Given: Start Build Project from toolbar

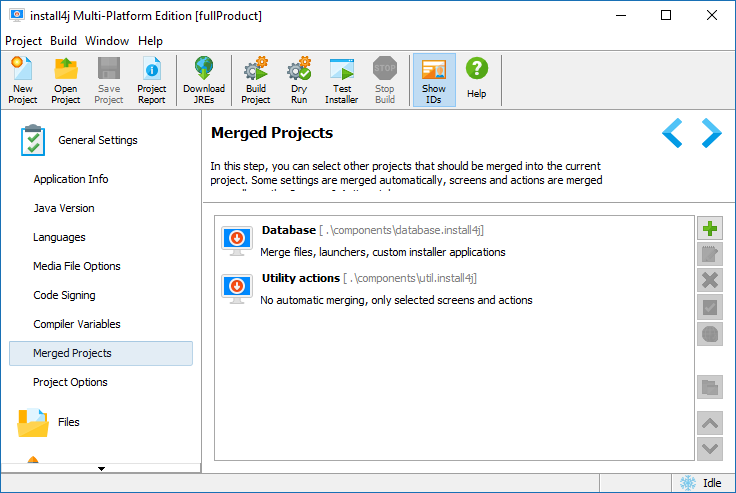Looking at the screenshot, I should (x=256, y=80).
